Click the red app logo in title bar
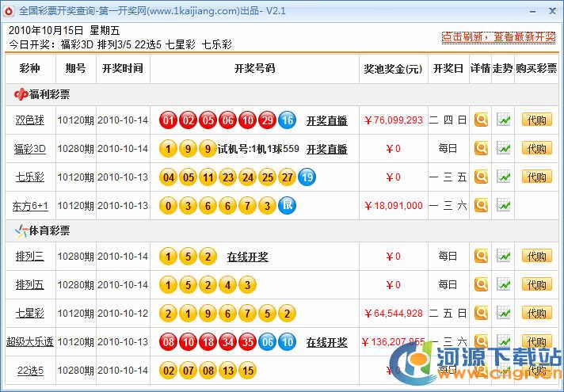The image size is (564, 392). coord(8,11)
